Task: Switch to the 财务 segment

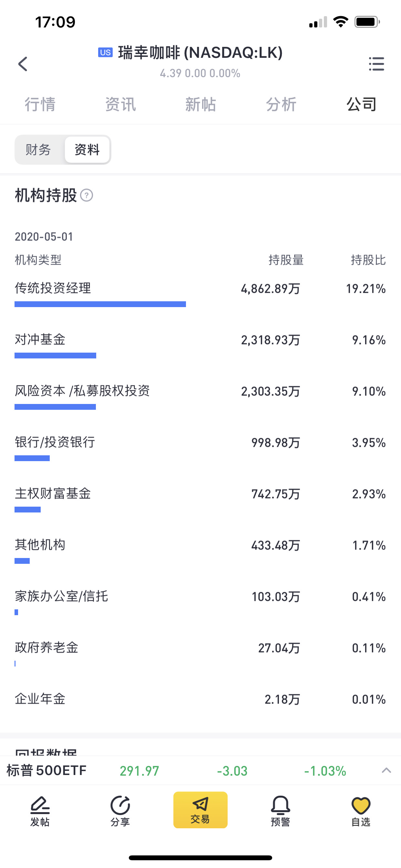Action: pos(38,150)
